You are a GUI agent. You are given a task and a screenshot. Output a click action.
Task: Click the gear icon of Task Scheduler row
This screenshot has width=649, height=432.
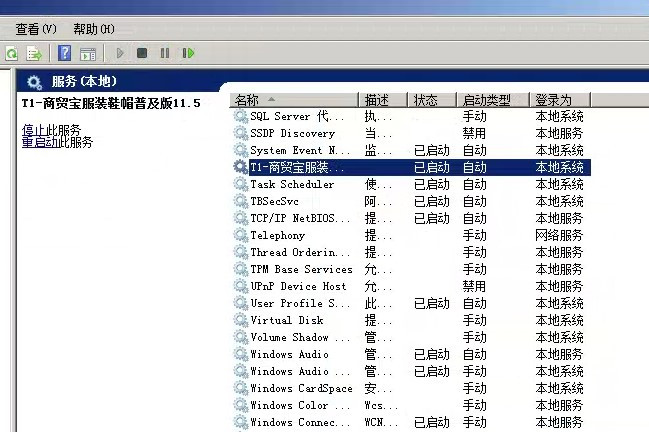coord(240,184)
